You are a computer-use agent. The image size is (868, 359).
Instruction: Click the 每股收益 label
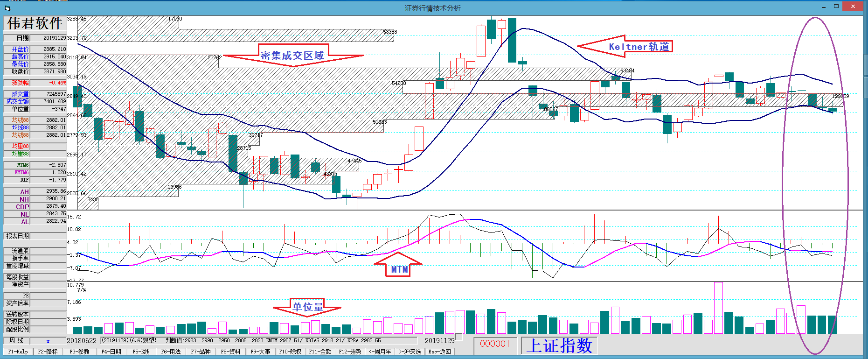tap(17, 277)
